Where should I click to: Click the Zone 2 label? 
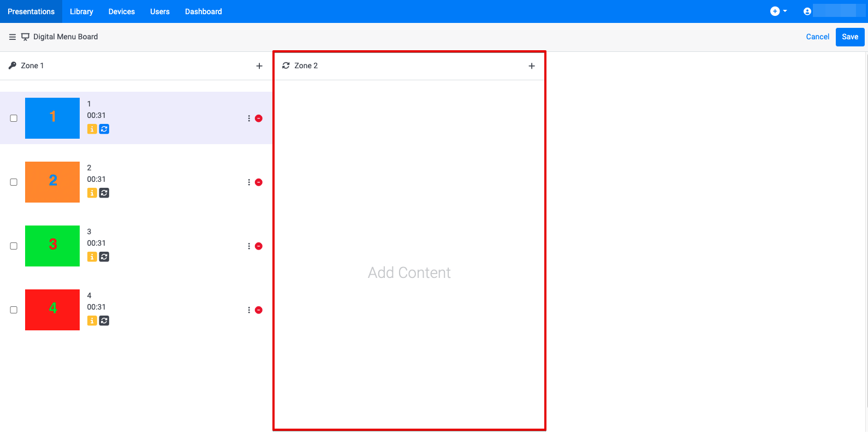[306, 66]
